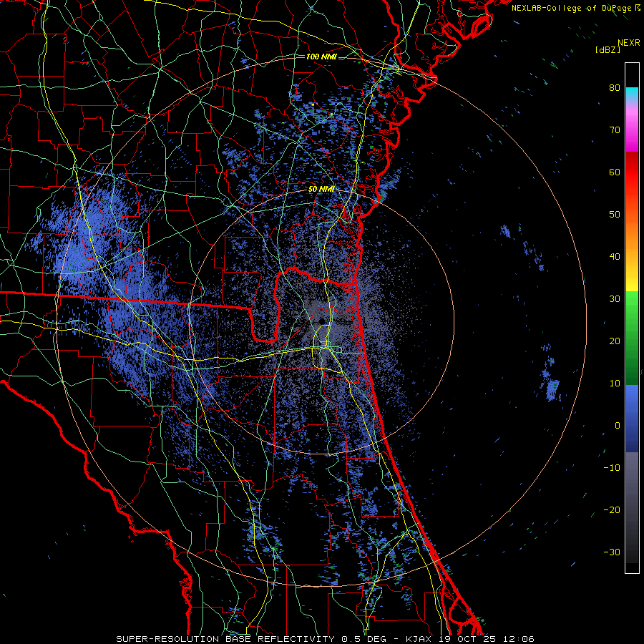Viewport: 644px width, 644px height.
Task: Click the 100 NMI range ring label
Action: pyautogui.click(x=321, y=57)
